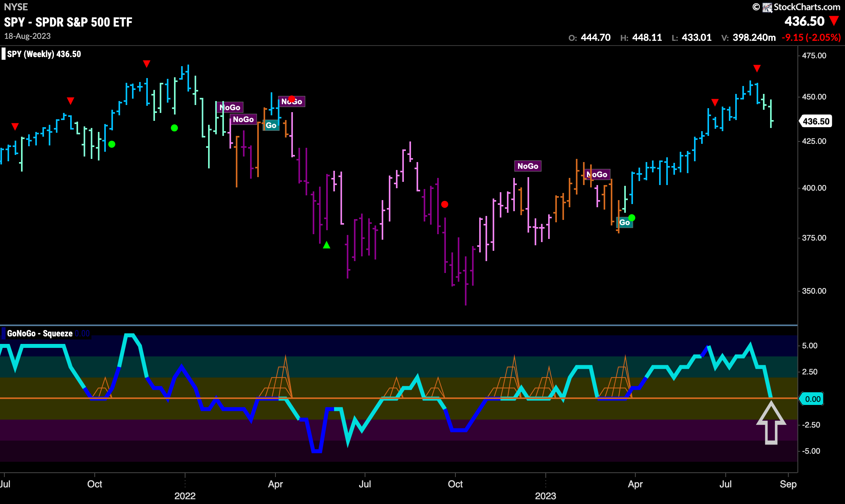845x504 pixels.
Task: Select the red triangle marker near June 2023
Action: click(715, 102)
